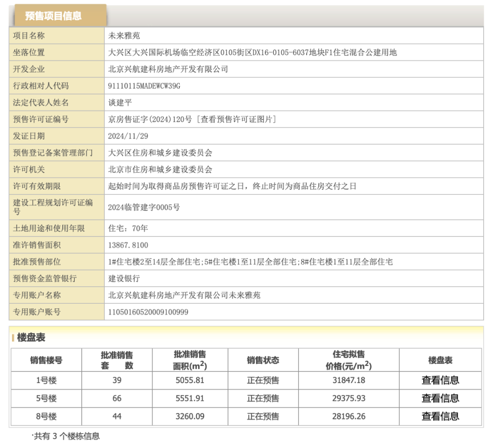Click 正在预售 status for 5号楼
The height and width of the screenshot is (448, 498).
point(263,399)
